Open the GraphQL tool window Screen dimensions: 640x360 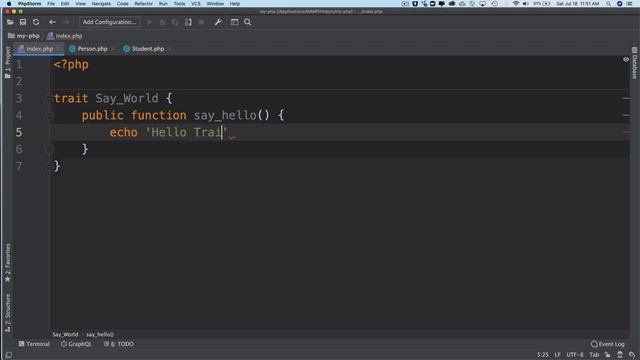click(x=76, y=344)
